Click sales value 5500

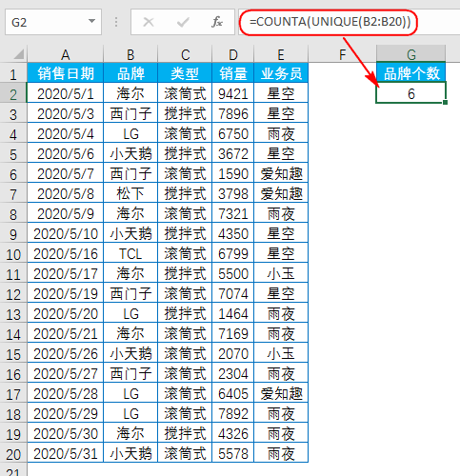233,272
